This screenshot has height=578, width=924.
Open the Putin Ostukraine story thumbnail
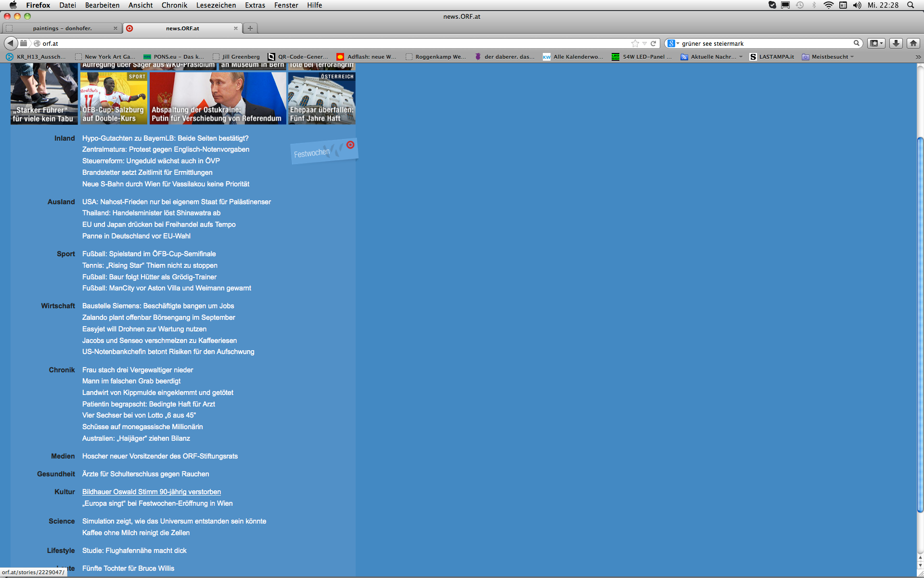tap(218, 98)
